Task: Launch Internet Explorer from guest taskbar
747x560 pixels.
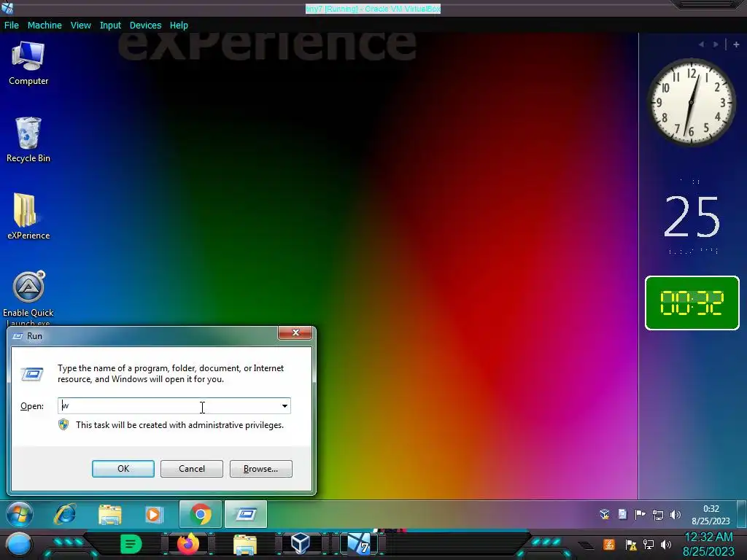Action: 65,514
